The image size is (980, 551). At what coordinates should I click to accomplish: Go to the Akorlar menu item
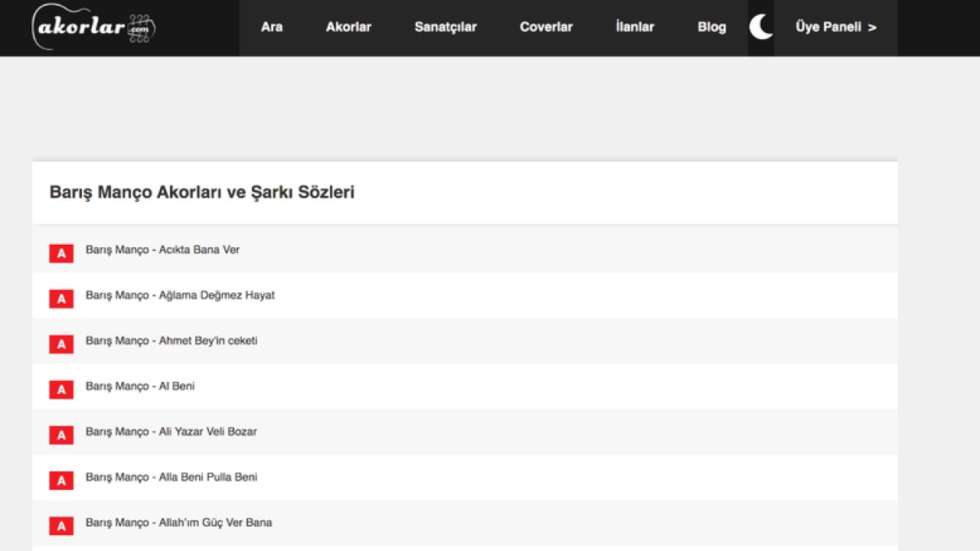(x=348, y=28)
